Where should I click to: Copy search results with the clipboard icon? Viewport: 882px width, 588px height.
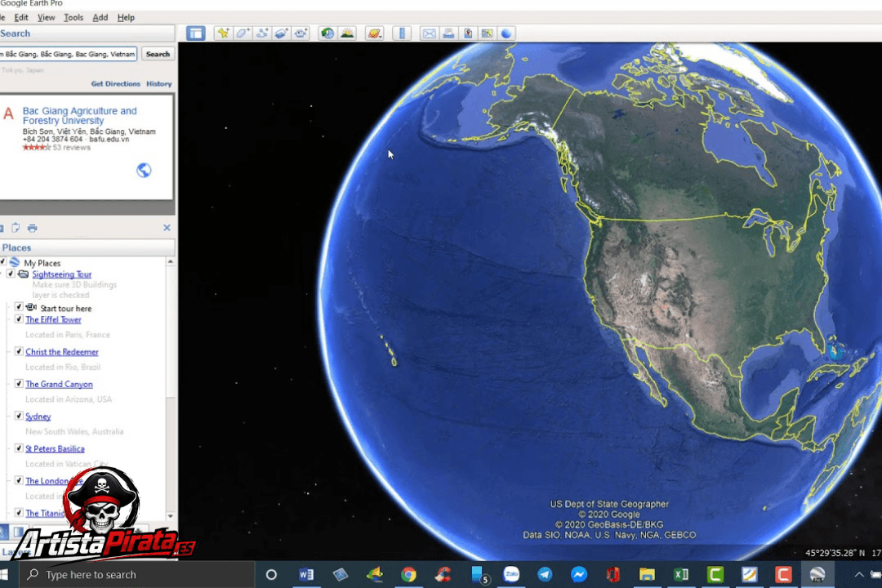click(x=16, y=228)
